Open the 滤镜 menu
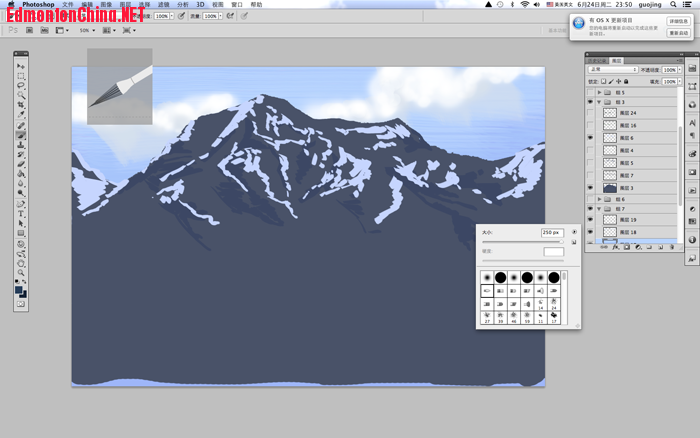Image resolution: width=700 pixels, height=438 pixels. (x=163, y=5)
